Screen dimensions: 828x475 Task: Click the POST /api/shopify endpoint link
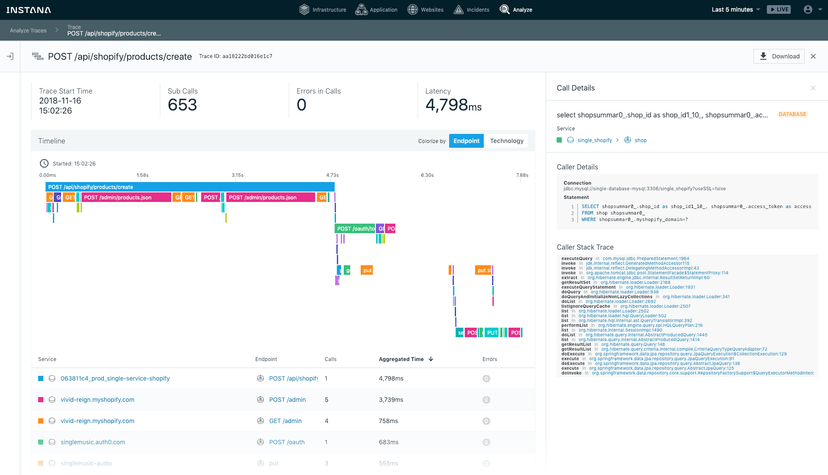[294, 378]
